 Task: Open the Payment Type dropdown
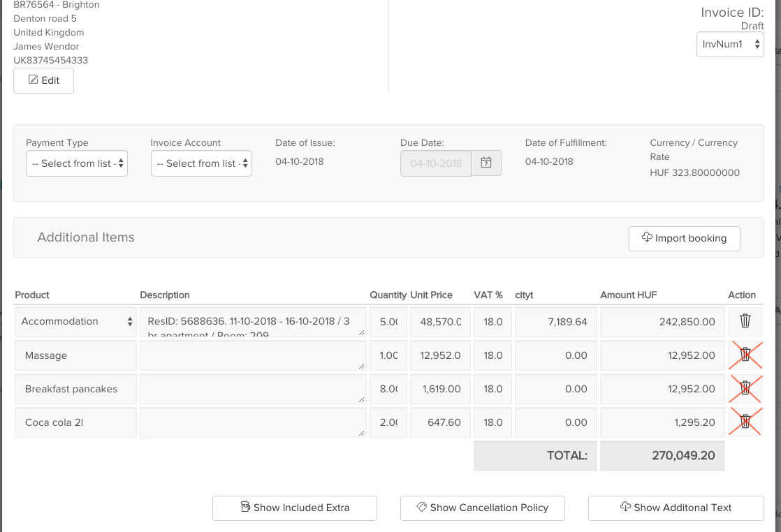(x=76, y=163)
